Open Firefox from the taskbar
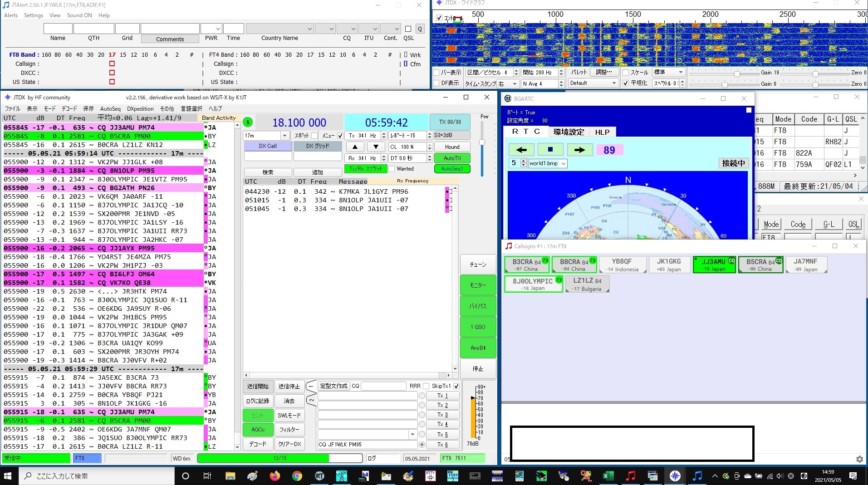The image size is (868, 485). point(275,475)
